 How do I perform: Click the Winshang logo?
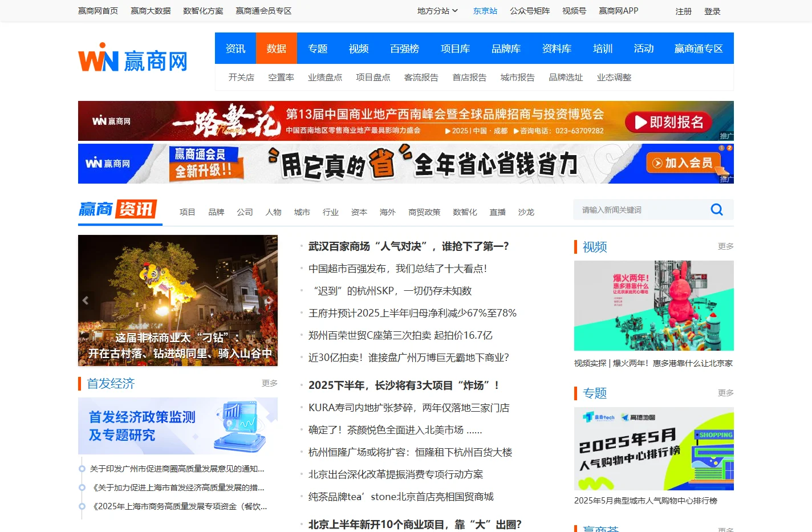pos(133,58)
